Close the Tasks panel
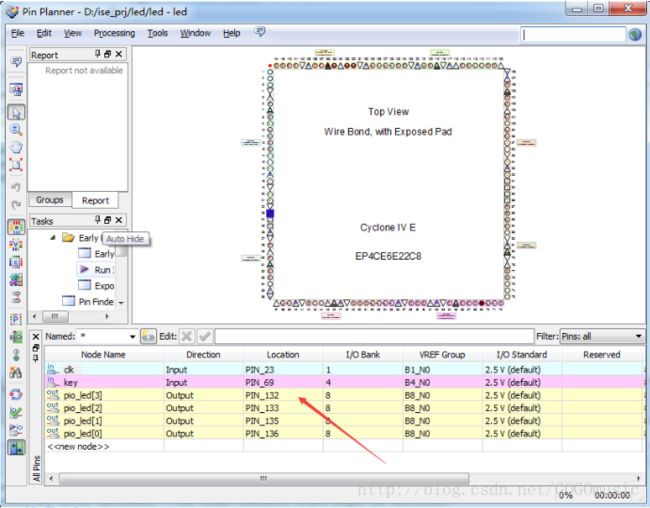 [119, 220]
